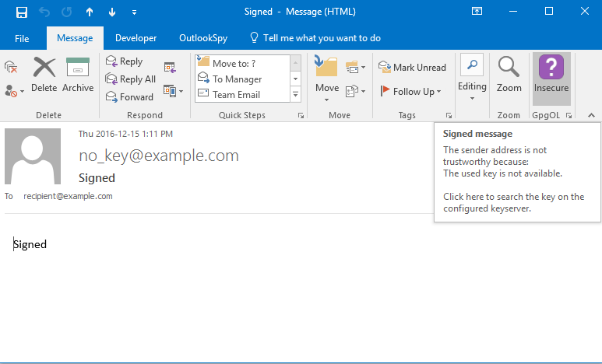Forward this message

[129, 97]
